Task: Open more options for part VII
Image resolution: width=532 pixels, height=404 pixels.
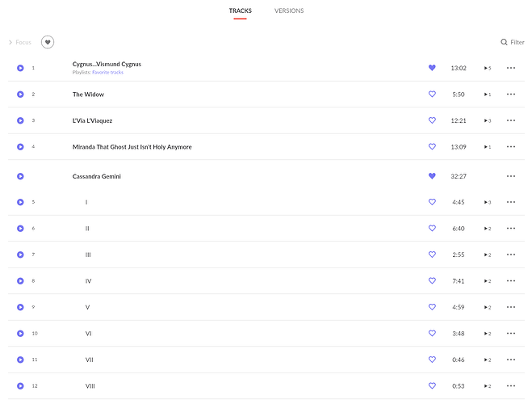Action: (511, 360)
